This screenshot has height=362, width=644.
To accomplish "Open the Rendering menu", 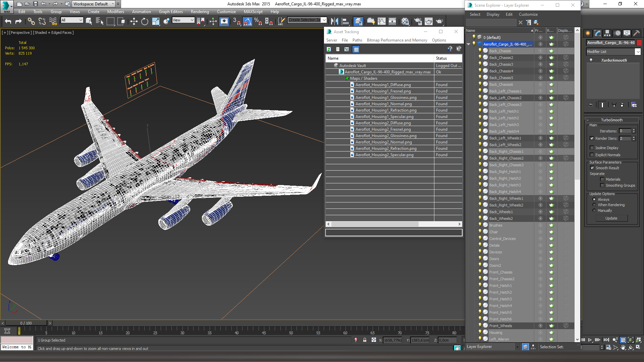I will pos(200,12).
